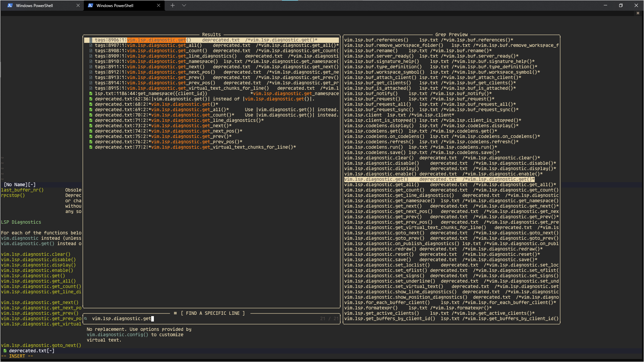
Task: Open the new tab dropdown chevron
Action: pyautogui.click(x=183, y=5)
